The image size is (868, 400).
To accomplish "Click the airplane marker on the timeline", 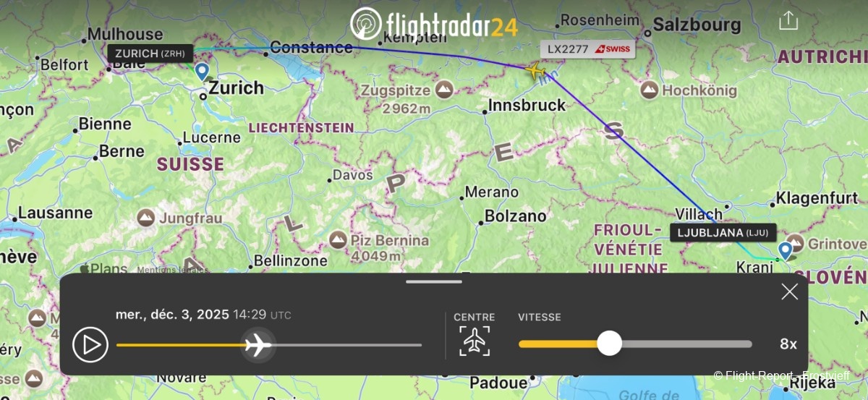I will click(x=258, y=345).
